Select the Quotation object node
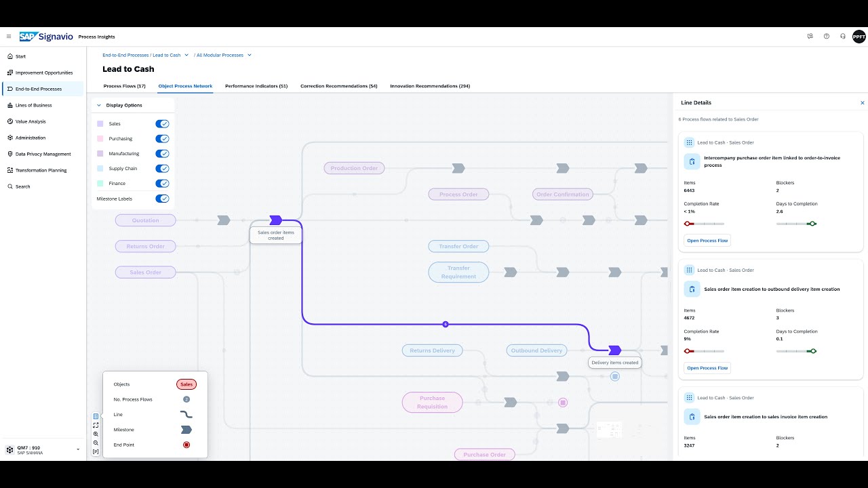 point(145,220)
